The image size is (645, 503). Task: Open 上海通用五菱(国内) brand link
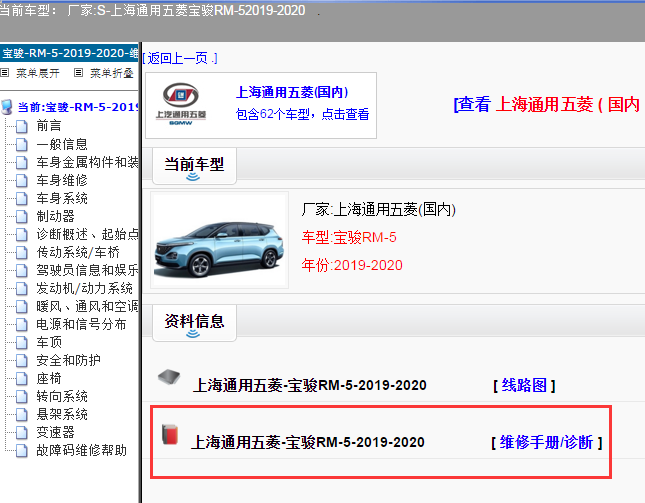292,92
